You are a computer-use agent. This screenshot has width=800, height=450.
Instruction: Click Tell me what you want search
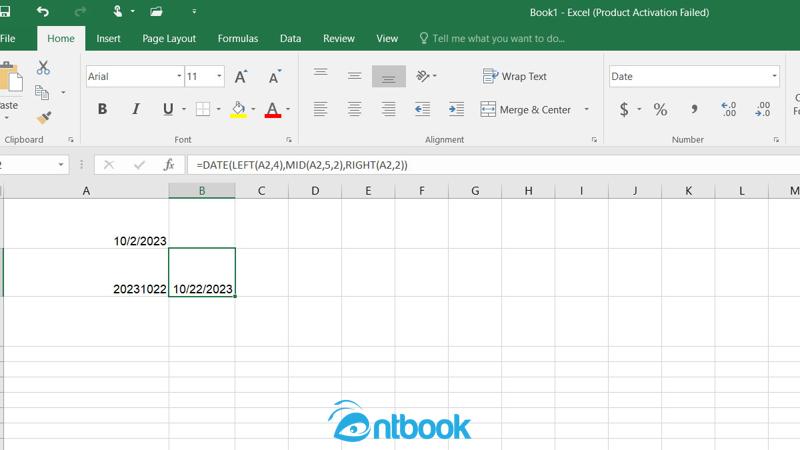tap(492, 38)
